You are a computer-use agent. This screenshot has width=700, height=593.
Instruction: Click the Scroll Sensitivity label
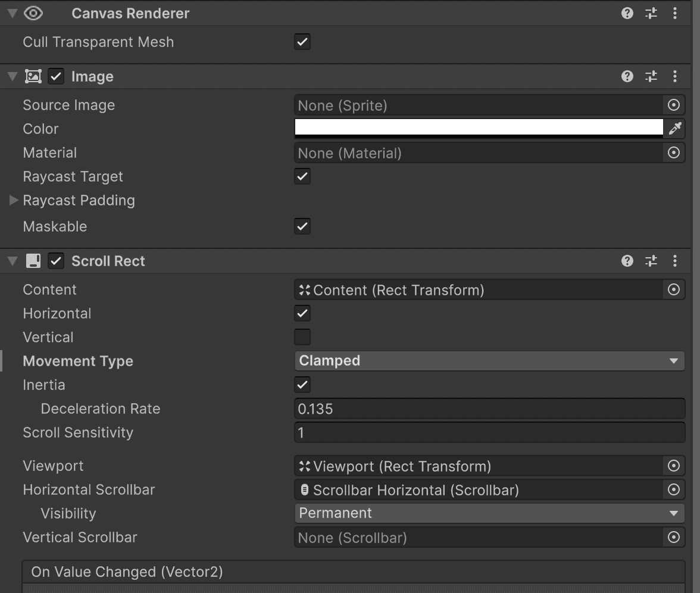coord(78,433)
